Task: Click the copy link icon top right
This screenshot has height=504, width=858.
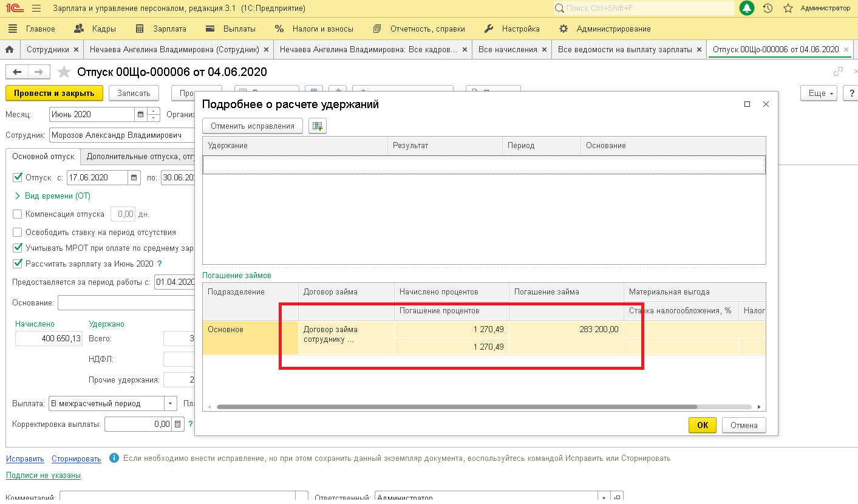Action: point(838,72)
